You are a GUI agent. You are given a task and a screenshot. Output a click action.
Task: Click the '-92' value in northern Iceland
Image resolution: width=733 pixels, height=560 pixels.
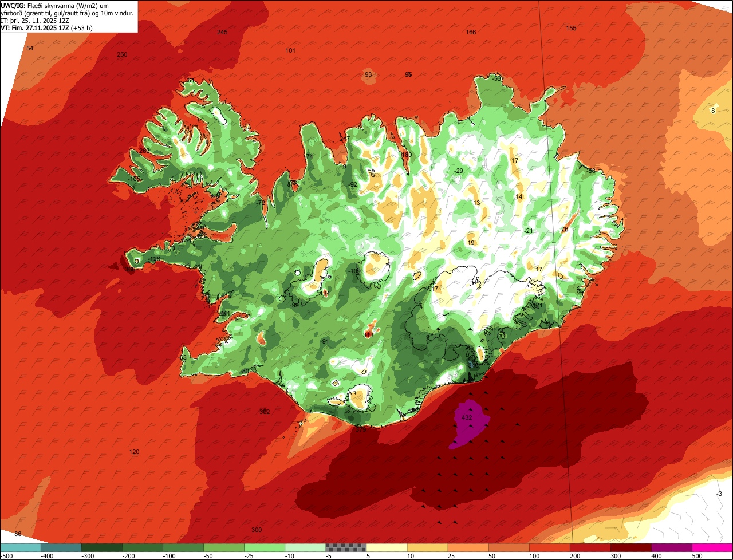point(353,184)
